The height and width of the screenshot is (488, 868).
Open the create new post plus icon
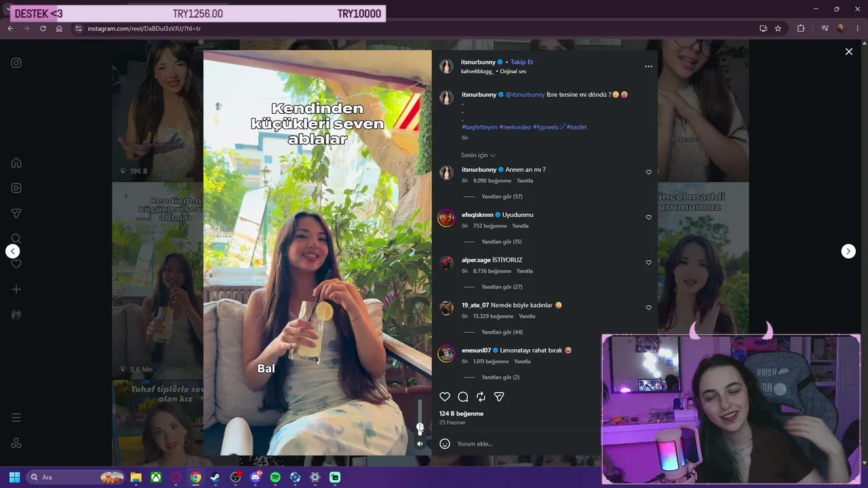[16, 289]
